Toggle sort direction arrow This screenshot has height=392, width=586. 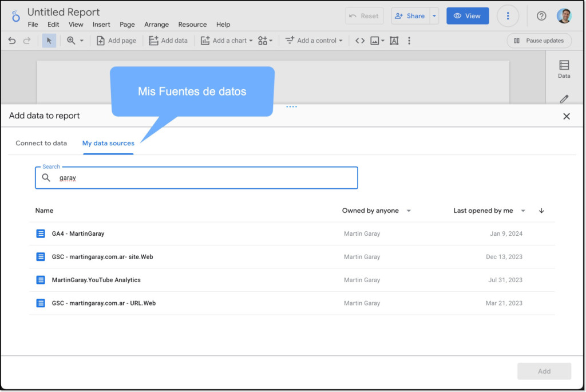pyautogui.click(x=541, y=211)
